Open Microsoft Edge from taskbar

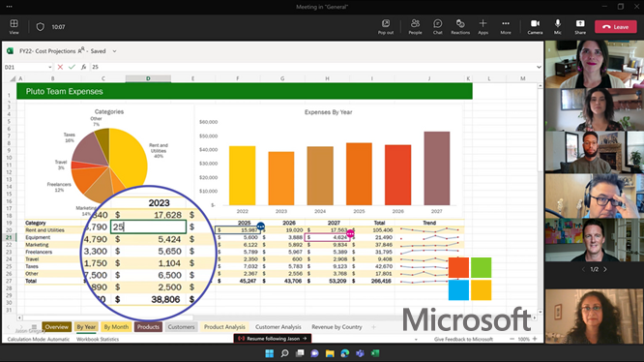345,353
